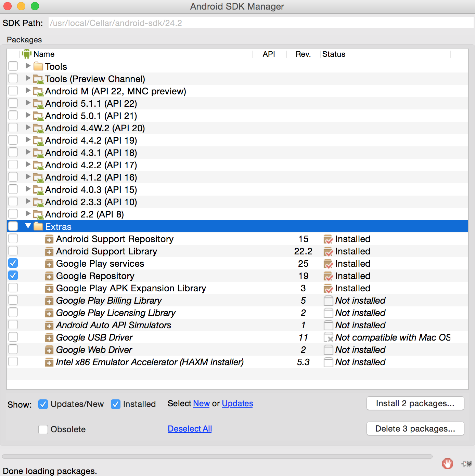Check the checkbox for Android Support Library
The image size is (475, 476).
(x=13, y=251)
